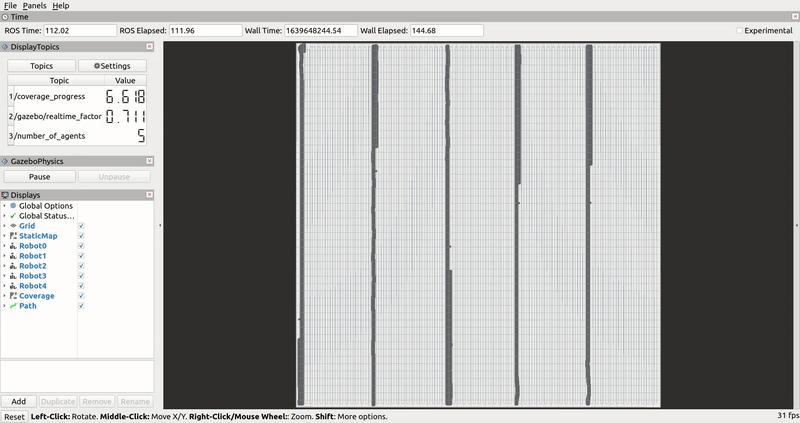Expand the Global Status item
The width and height of the screenshot is (800, 423).
tap(5, 216)
